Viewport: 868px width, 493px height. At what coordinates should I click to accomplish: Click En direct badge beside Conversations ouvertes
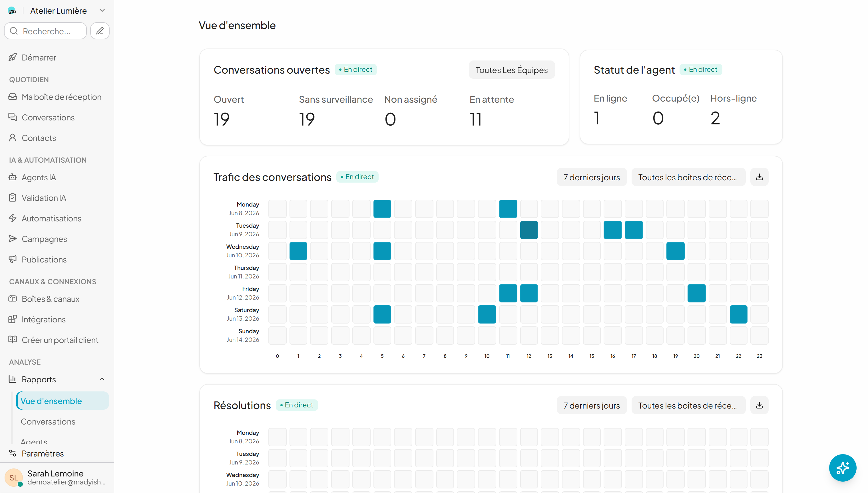[356, 69]
